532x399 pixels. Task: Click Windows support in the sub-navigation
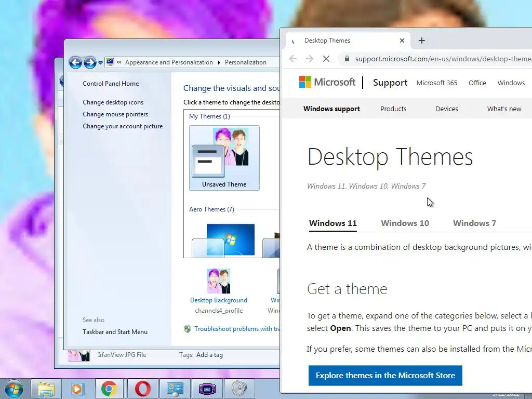point(331,109)
